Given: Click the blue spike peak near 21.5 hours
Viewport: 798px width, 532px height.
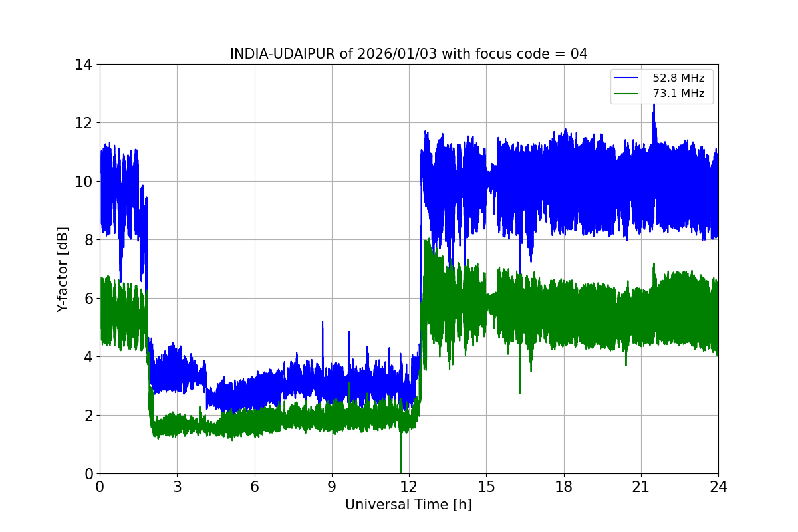Looking at the screenshot, I should (x=654, y=106).
